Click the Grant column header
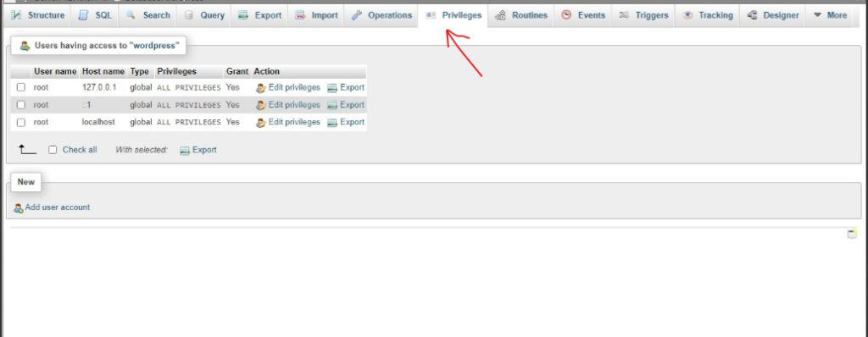The width and height of the screenshot is (868, 337). coord(237,71)
